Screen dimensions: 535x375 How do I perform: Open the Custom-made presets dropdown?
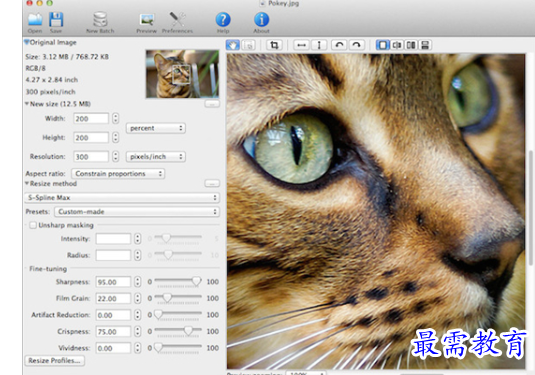point(137,212)
